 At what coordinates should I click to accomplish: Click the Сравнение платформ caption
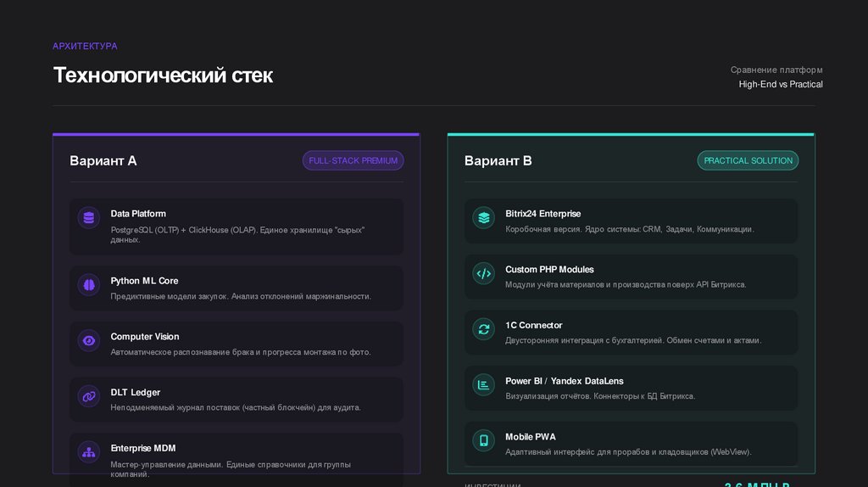pos(776,70)
